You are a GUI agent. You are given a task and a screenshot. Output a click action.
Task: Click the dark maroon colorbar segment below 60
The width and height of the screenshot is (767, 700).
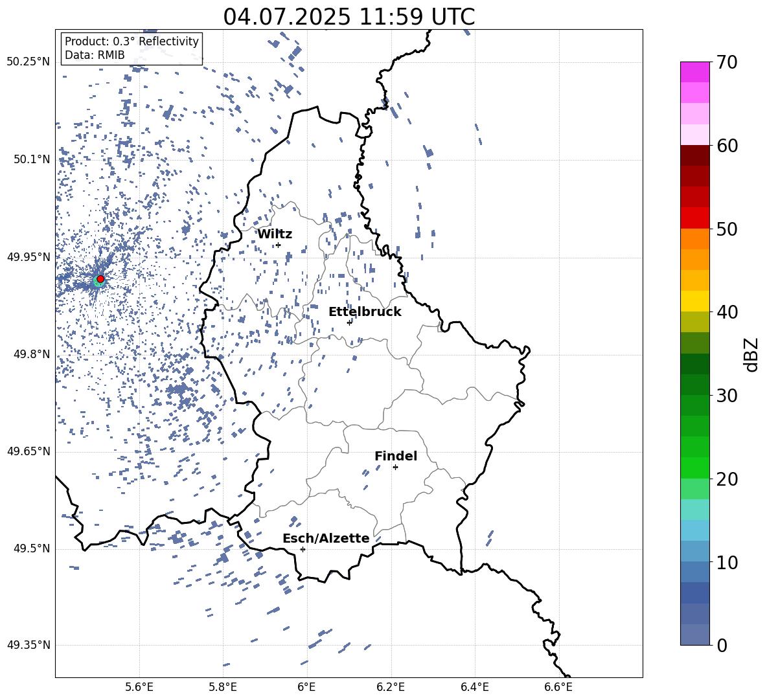(x=695, y=155)
